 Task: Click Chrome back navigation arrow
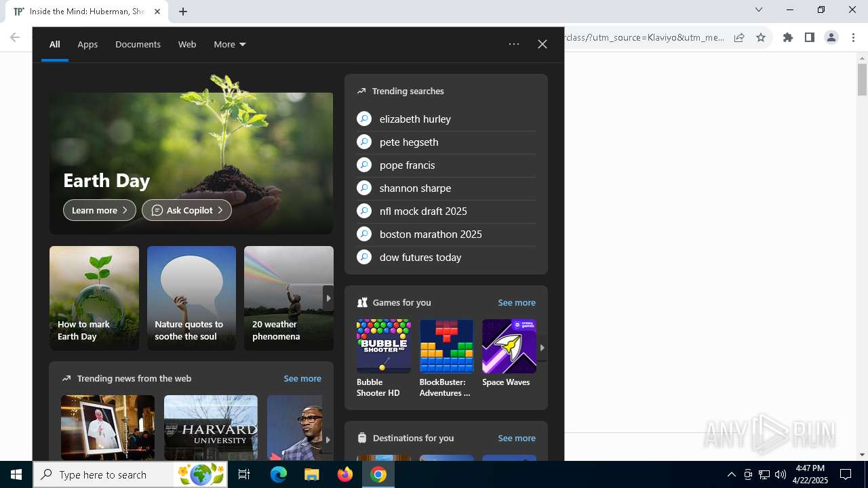[14, 37]
